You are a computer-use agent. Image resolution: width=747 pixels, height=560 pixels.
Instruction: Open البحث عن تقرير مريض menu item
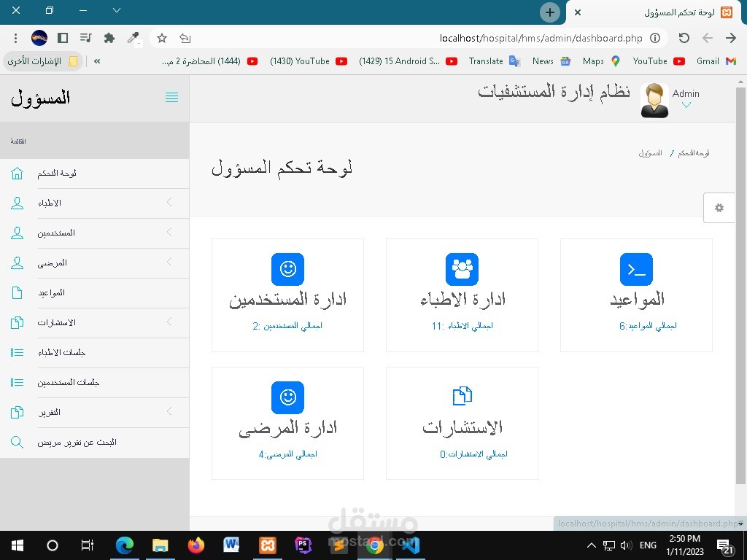click(x=94, y=443)
